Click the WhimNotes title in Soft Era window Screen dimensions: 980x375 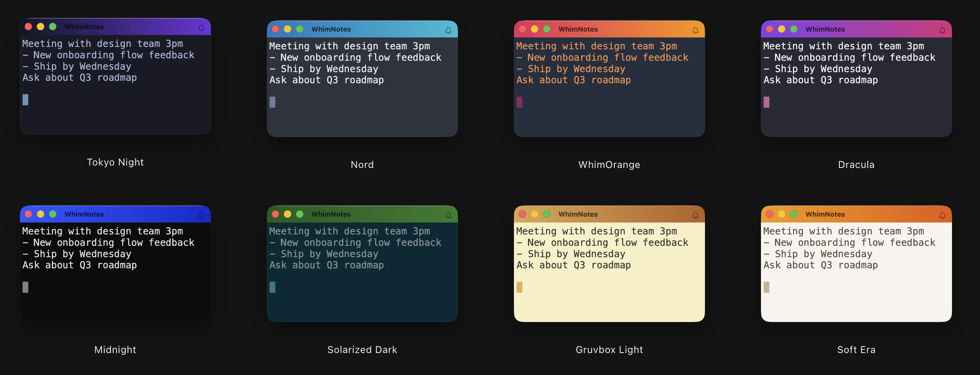coord(825,214)
